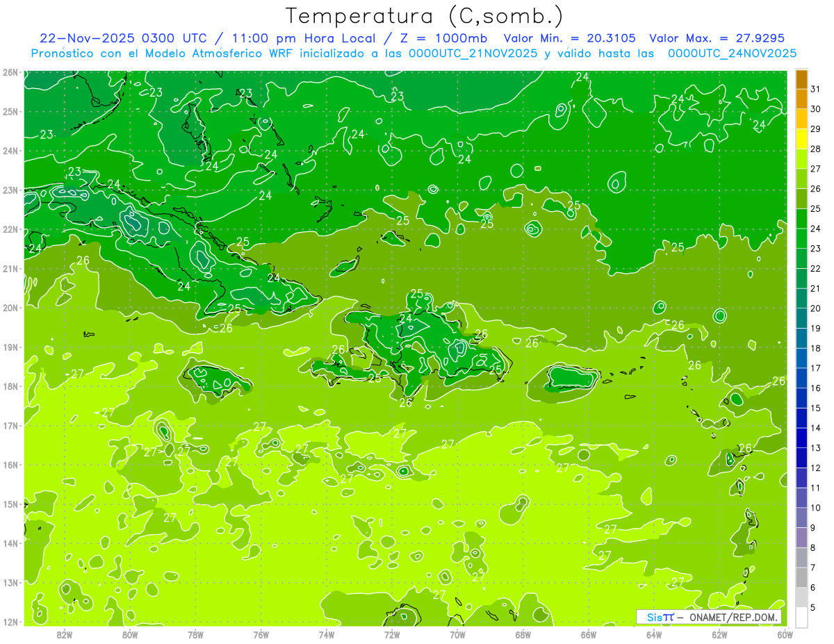This screenshot has height=644, width=834.
Task: Click the "78W" longitude axis label
Action: (195, 634)
